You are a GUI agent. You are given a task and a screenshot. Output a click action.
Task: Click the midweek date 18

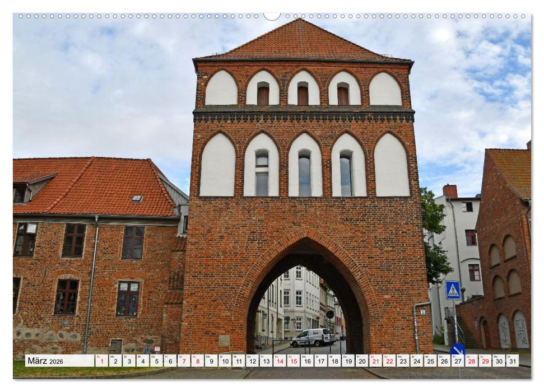334,362
